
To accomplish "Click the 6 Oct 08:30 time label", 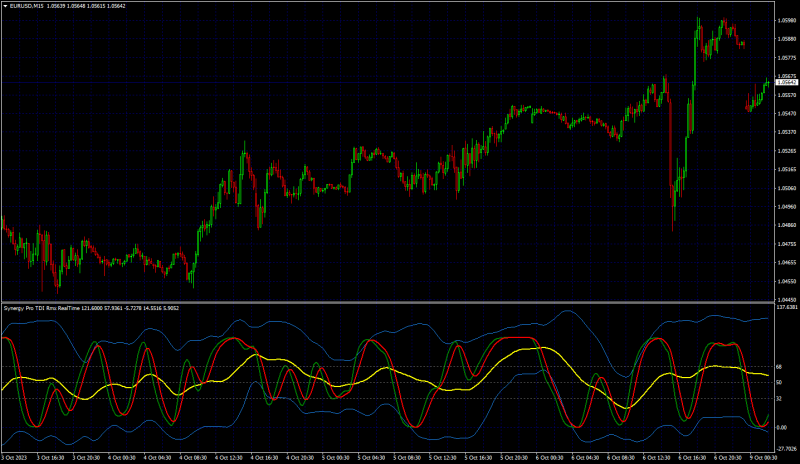I will click(621, 458).
